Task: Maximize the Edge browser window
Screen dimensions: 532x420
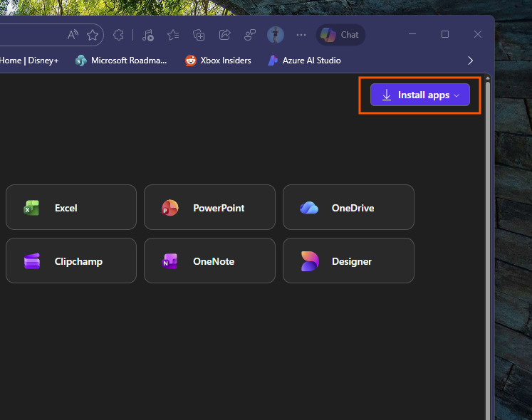Action: [445, 34]
